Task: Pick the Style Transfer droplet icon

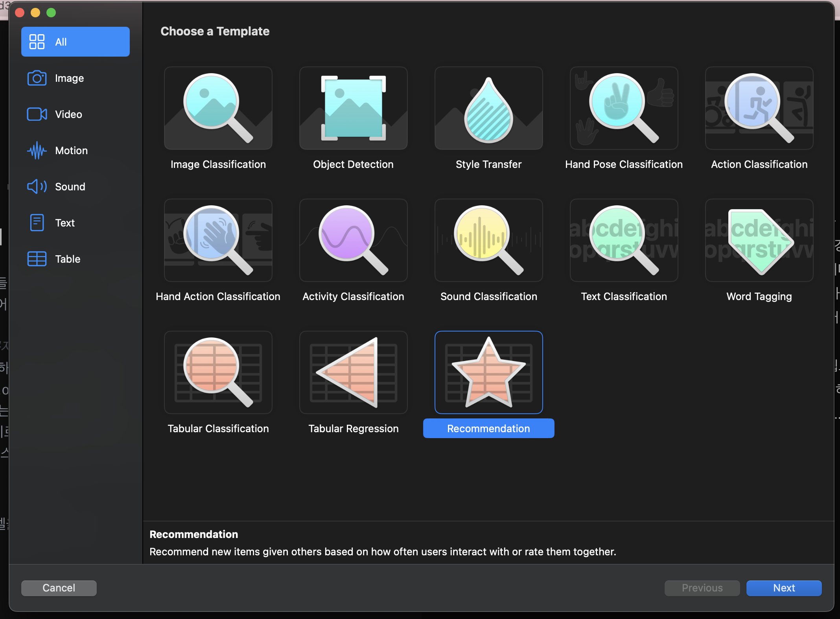Action: (489, 108)
